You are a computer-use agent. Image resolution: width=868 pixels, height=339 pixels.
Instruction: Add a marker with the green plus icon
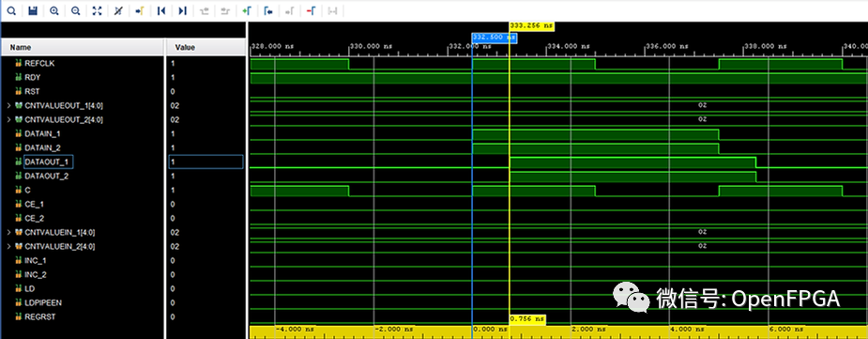click(x=247, y=10)
